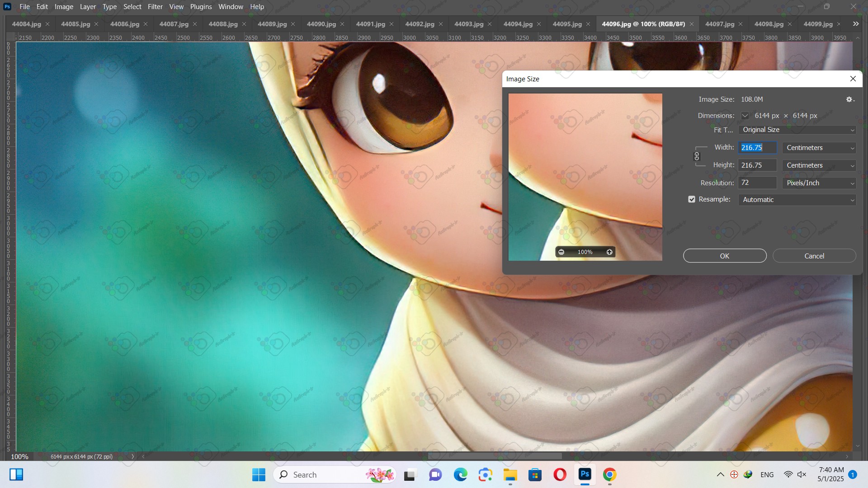Open Widgets panel icon in taskbar
This screenshot has height=488, width=868.
16,474
